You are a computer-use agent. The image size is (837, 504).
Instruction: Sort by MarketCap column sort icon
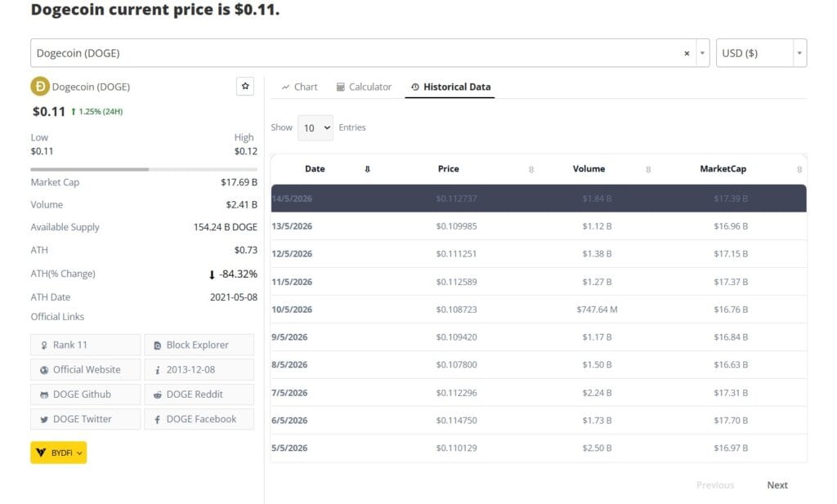799,170
